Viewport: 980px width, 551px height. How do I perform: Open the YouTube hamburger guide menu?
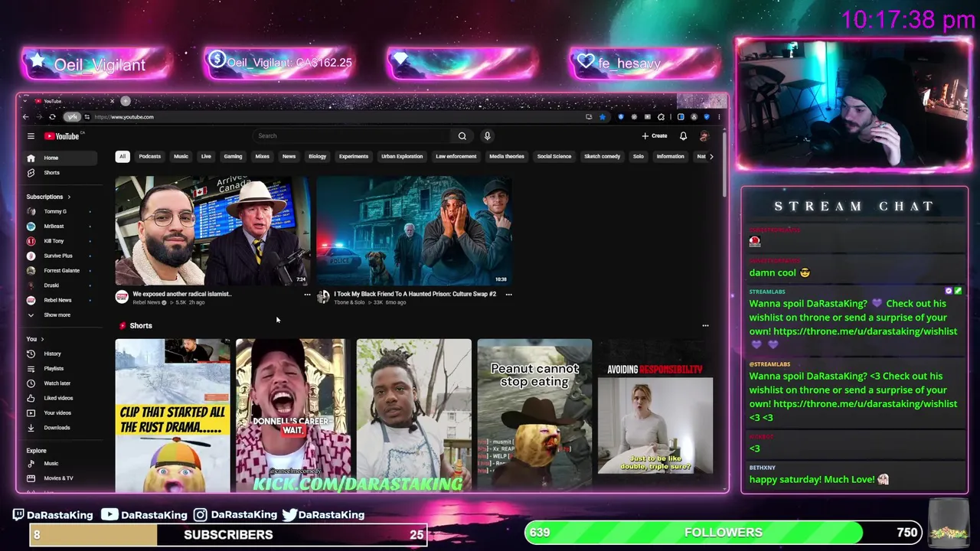[31, 136]
